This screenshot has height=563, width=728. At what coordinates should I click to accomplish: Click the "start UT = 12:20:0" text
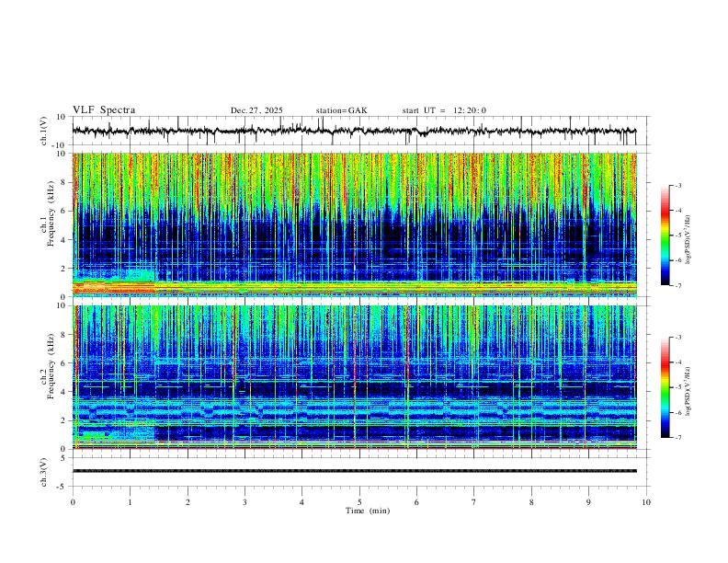[x=444, y=110]
